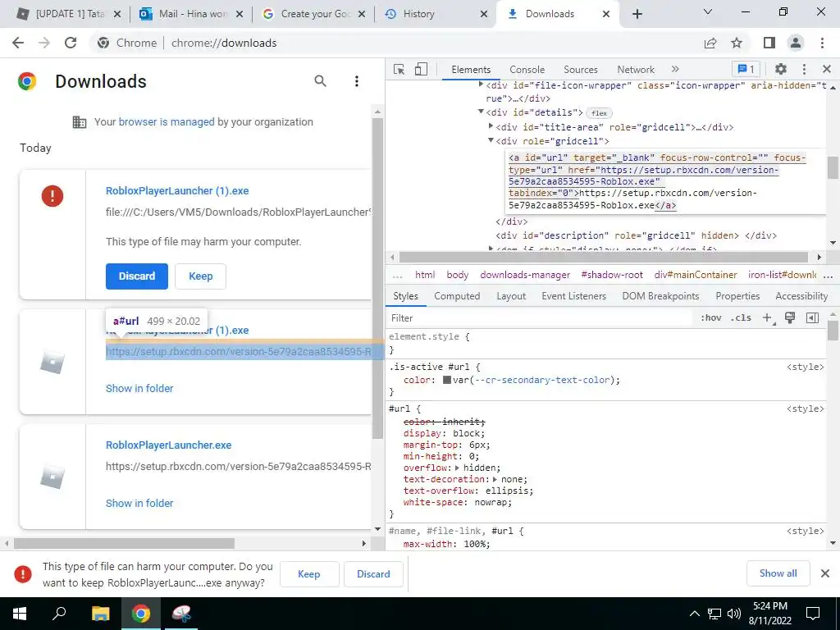
Task: Expand the text-decoration property triangle
Action: [x=495, y=479]
